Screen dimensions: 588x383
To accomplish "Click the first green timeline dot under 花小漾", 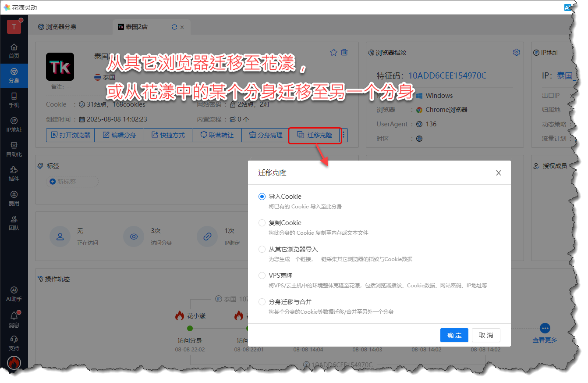I will (190, 328).
